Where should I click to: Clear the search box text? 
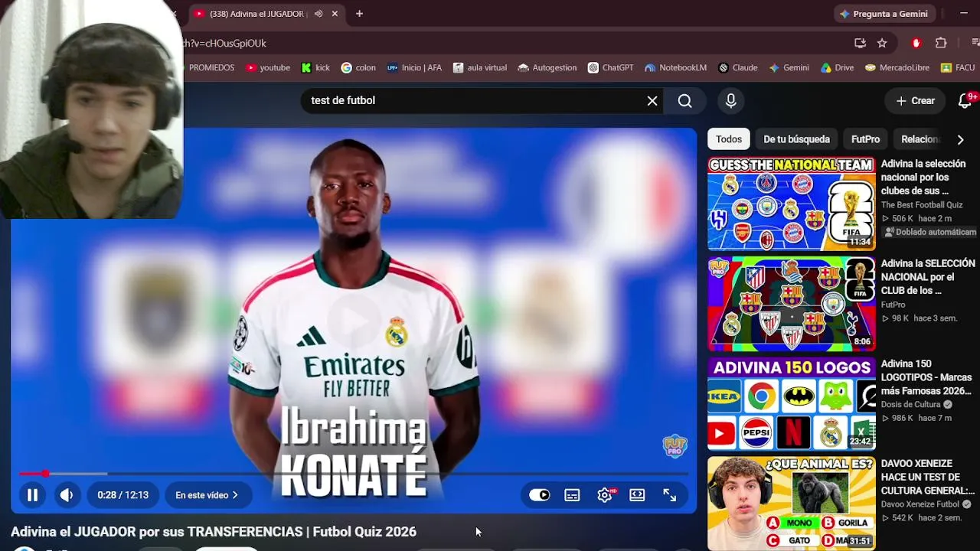point(652,100)
